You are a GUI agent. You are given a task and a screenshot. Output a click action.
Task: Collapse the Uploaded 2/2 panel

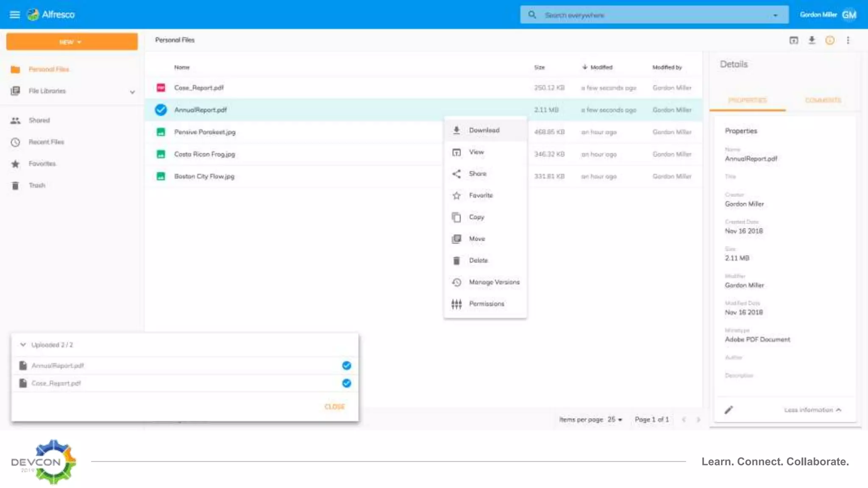point(23,345)
